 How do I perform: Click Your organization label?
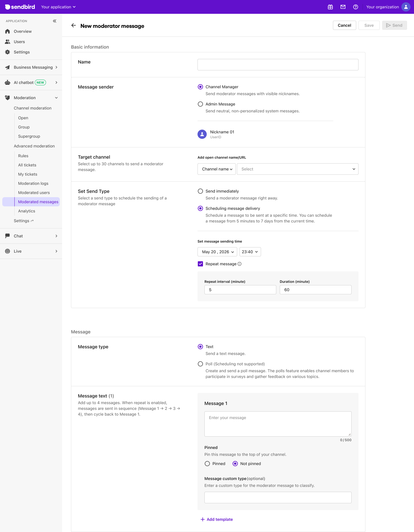coord(382,7)
